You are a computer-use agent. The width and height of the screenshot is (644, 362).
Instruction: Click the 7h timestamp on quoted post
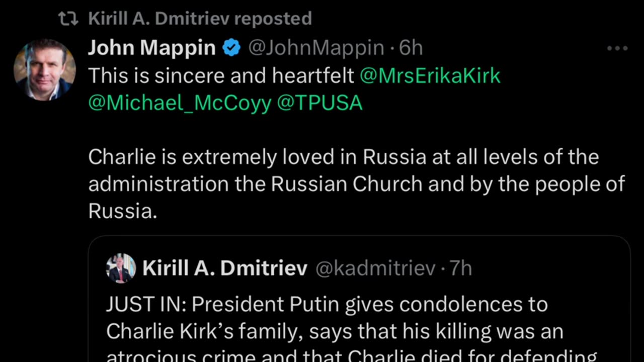pyautogui.click(x=461, y=268)
